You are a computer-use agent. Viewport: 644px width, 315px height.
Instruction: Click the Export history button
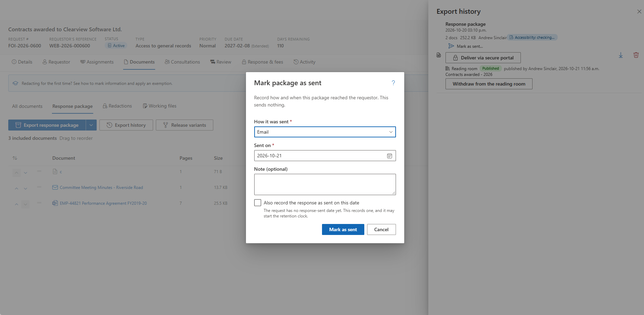click(x=126, y=125)
